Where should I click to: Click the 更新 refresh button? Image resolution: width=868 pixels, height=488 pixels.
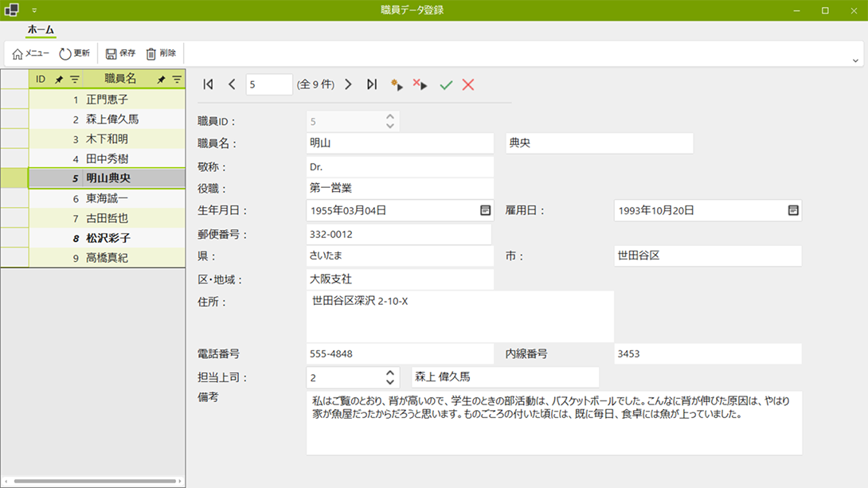[x=75, y=53]
